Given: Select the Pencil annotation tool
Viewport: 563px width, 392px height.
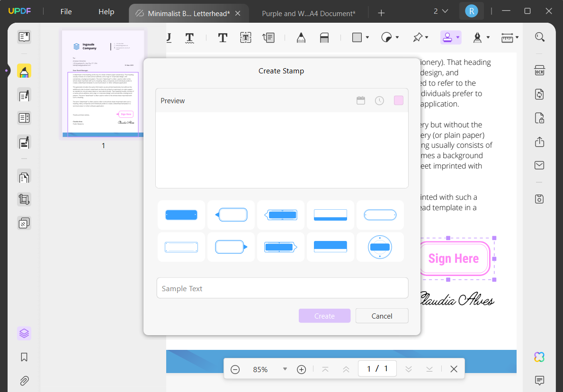Looking at the screenshot, I should [x=302, y=37].
